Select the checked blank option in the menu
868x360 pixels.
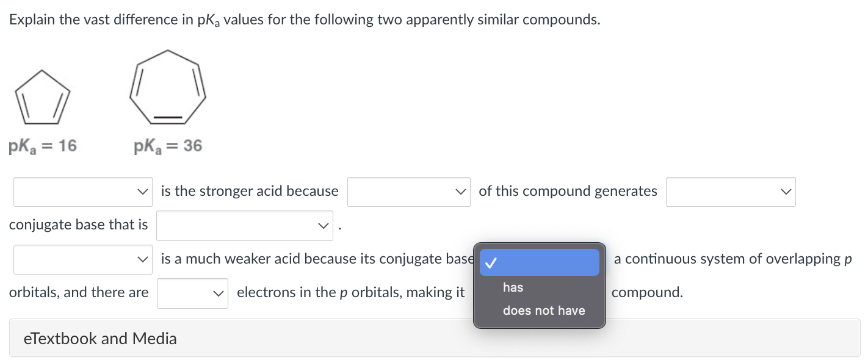point(539,262)
